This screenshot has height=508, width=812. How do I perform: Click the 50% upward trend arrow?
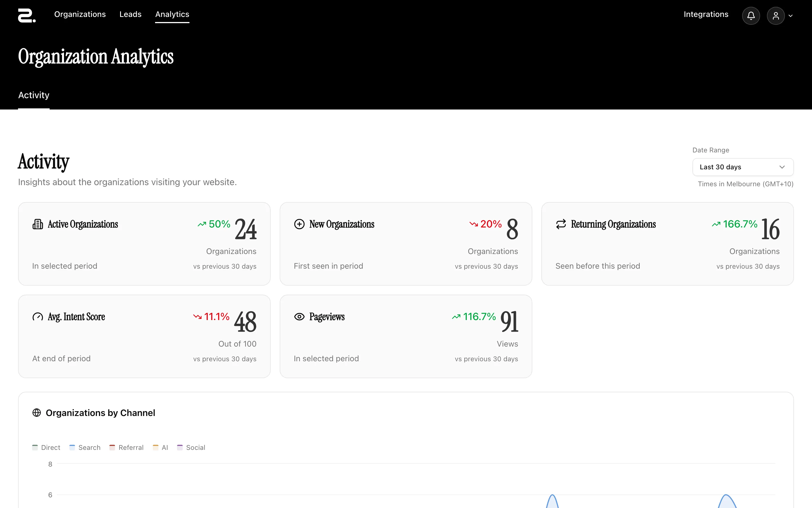tap(202, 224)
